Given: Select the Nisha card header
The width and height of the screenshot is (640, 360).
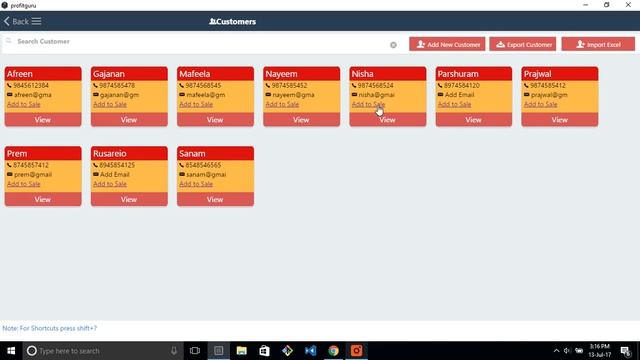Looking at the screenshot, I should coord(387,74).
